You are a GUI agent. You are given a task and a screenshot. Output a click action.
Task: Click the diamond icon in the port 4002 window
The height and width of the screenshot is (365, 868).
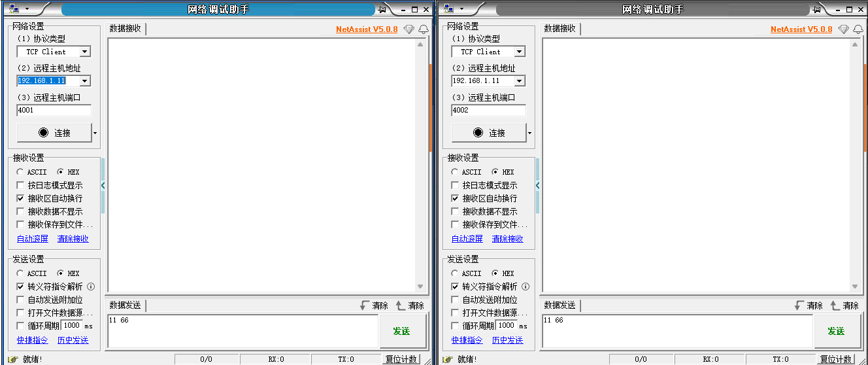844,29
